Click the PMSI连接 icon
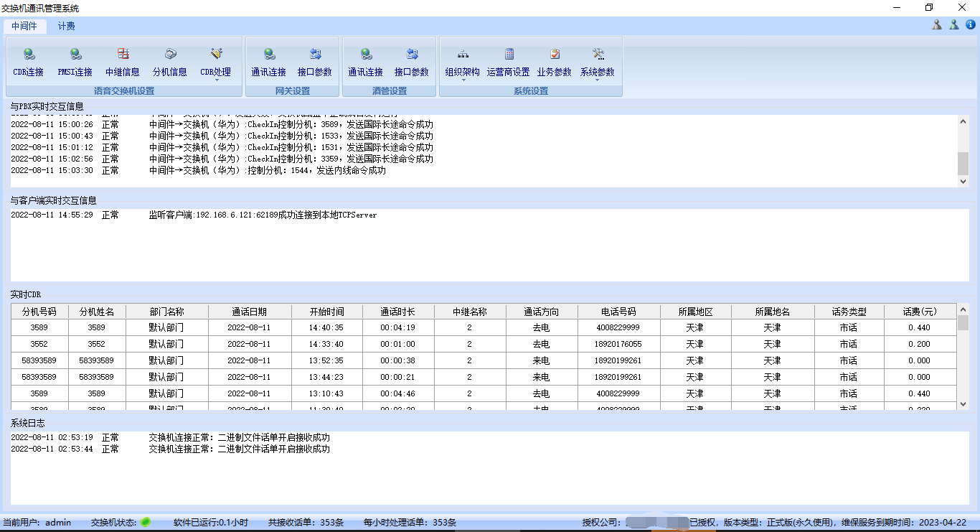The width and height of the screenshot is (980, 532). pyautogui.click(x=75, y=62)
